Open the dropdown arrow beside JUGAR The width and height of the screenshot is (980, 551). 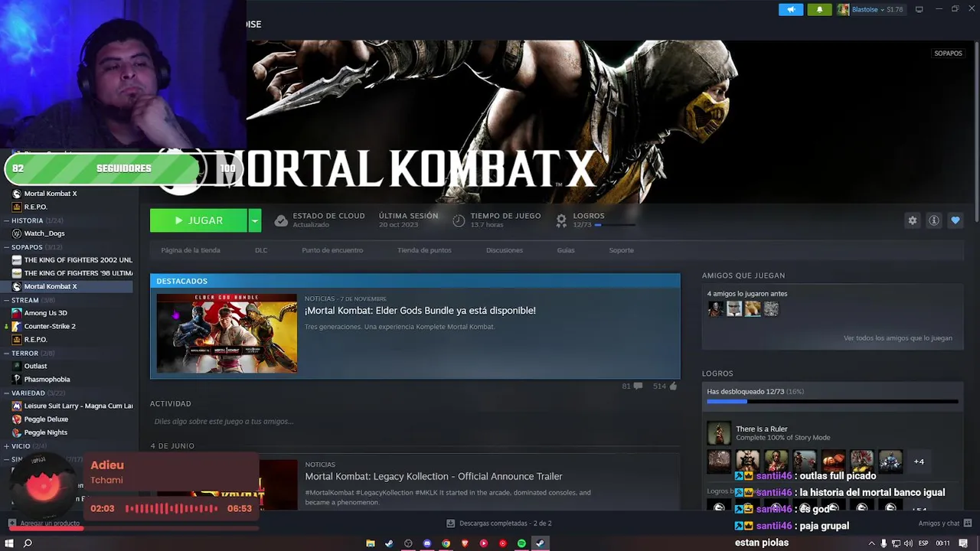(x=254, y=220)
